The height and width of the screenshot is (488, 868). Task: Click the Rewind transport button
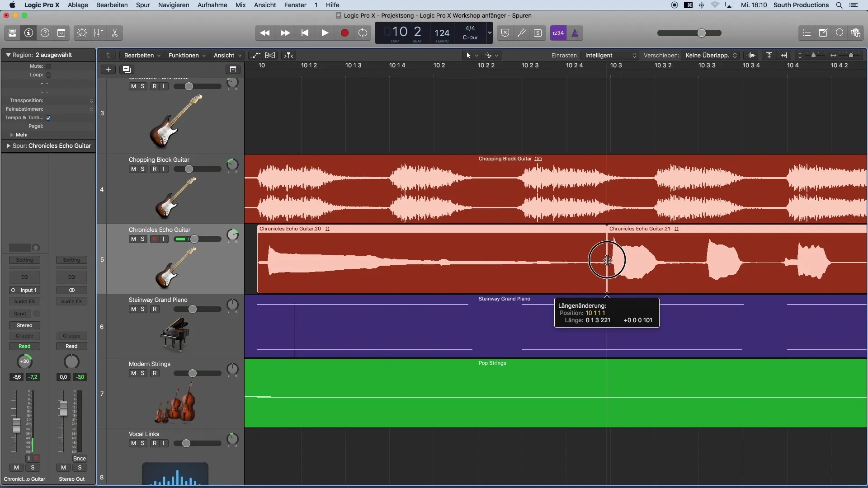pyautogui.click(x=265, y=33)
